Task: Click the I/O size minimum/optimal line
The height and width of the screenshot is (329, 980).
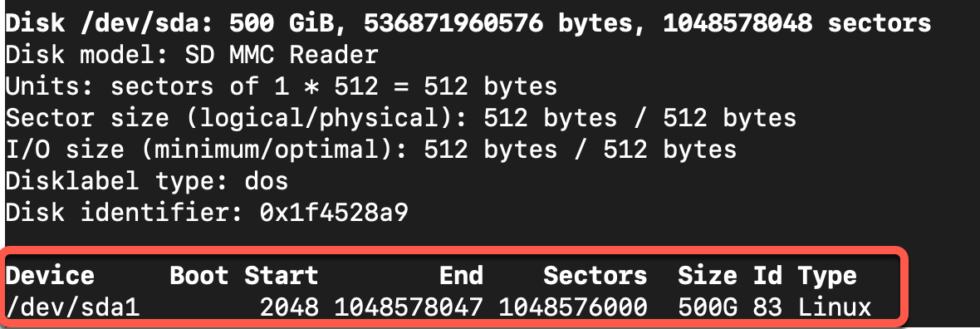Action: [371, 150]
